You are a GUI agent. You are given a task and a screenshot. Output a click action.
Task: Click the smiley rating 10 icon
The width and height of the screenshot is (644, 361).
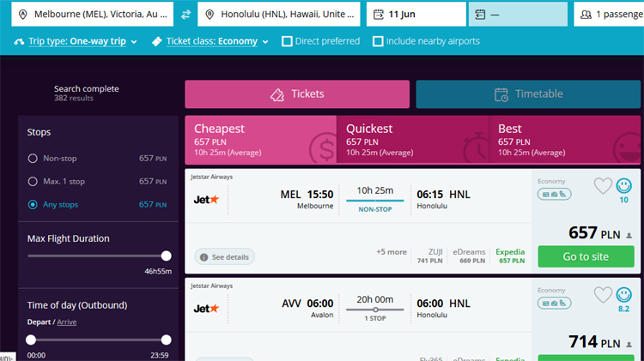pos(623,186)
